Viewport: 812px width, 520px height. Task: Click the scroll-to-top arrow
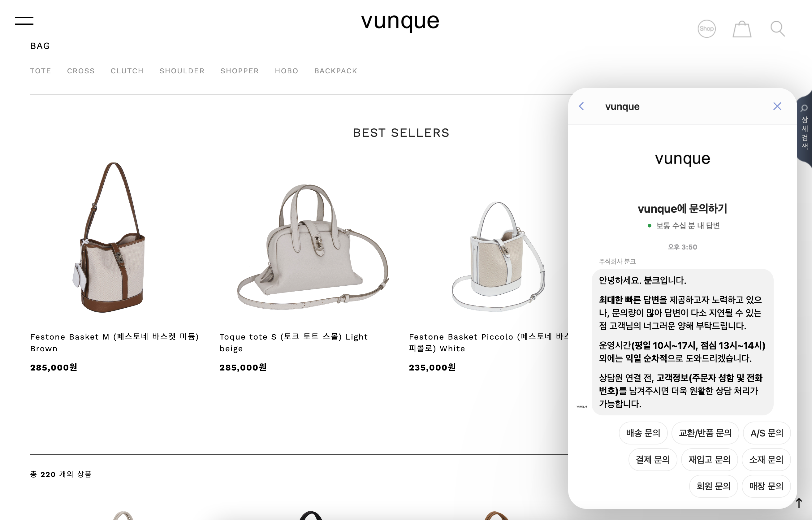799,503
